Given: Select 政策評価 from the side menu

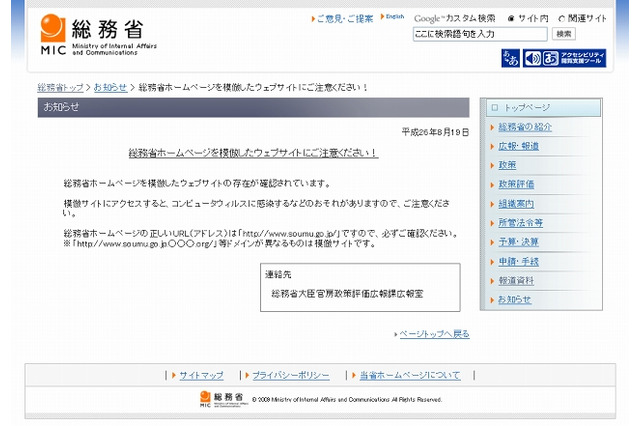Looking at the screenshot, I should 516,185.
